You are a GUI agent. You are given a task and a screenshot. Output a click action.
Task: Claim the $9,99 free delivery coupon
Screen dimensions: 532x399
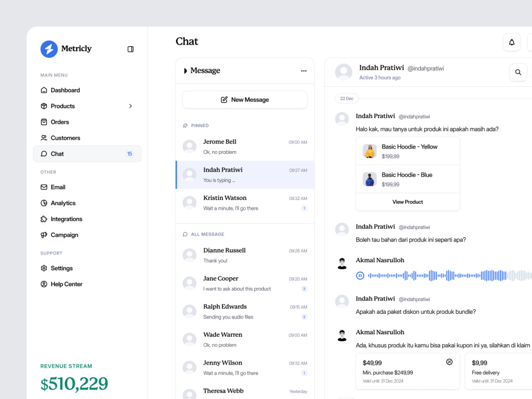click(498, 371)
